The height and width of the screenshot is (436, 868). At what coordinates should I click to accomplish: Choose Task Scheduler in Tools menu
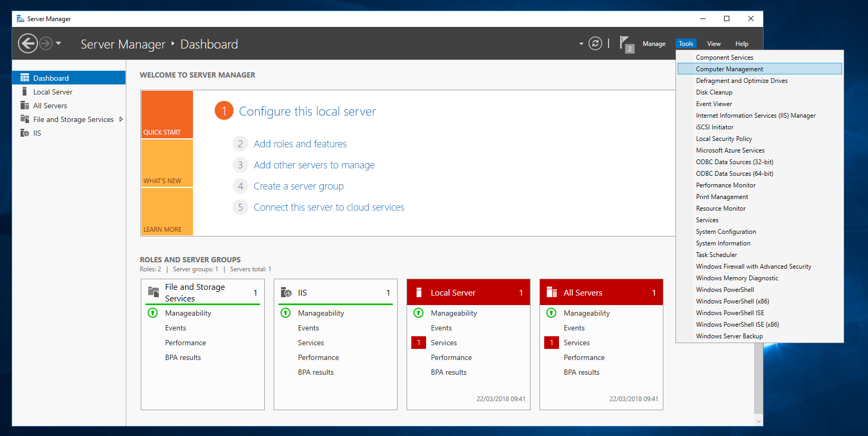click(x=760, y=255)
